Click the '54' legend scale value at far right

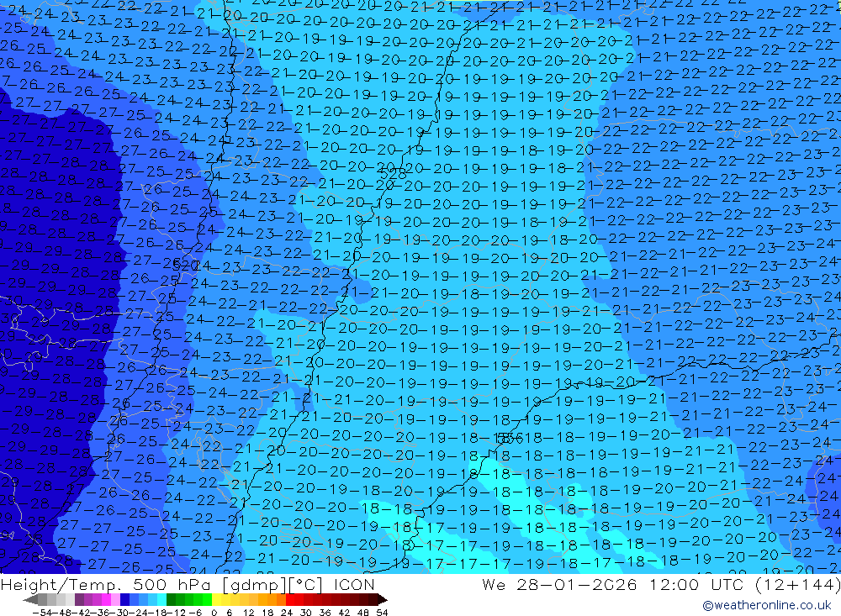(x=382, y=613)
